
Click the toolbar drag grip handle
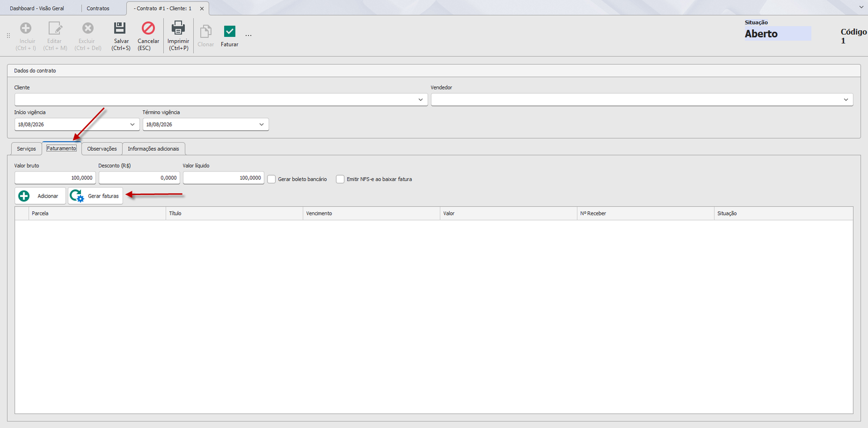point(8,36)
